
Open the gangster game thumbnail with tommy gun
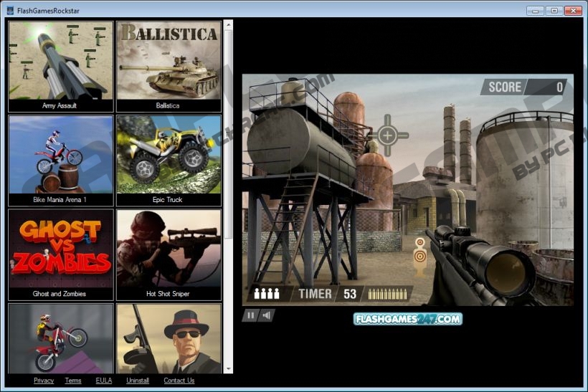coord(169,338)
